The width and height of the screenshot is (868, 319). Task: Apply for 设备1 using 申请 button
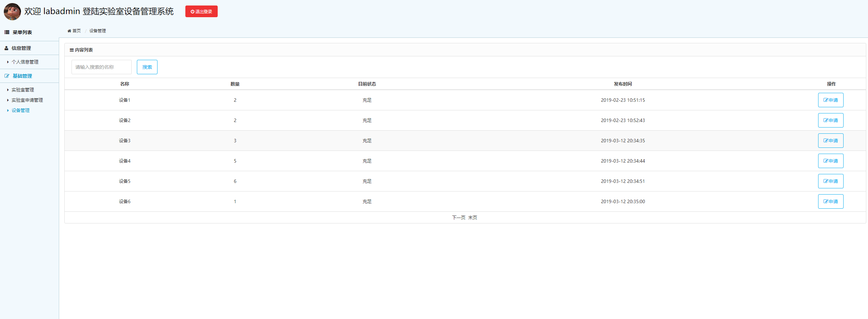click(x=831, y=100)
